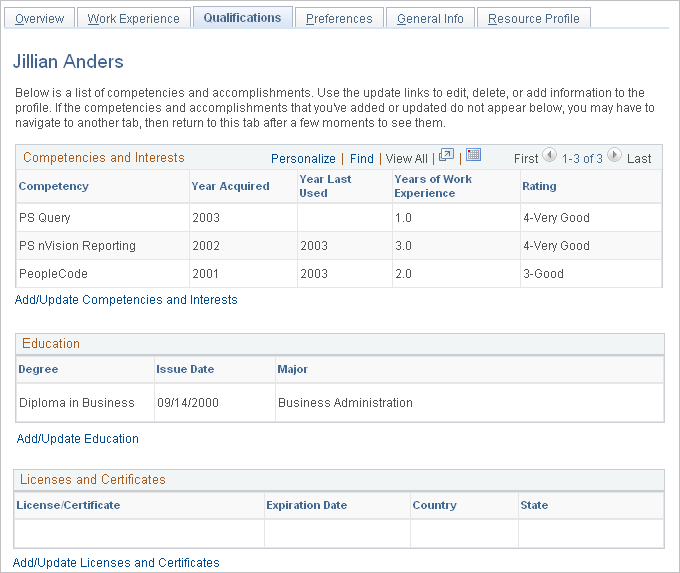Switch to the Overview tab

pos(39,19)
